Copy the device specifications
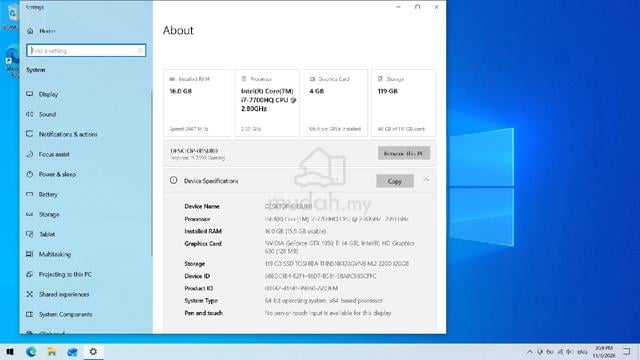 (x=395, y=181)
